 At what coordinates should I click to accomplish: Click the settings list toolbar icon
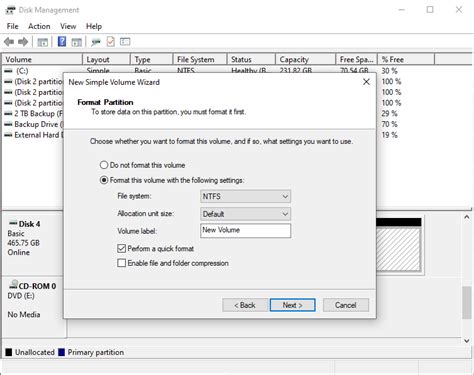tap(125, 42)
